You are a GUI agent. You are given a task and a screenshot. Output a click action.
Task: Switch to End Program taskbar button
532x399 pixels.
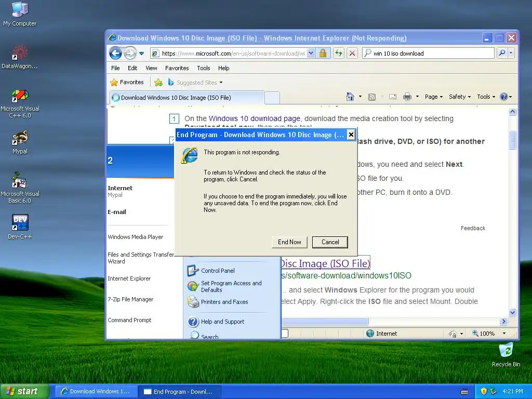pos(179,392)
